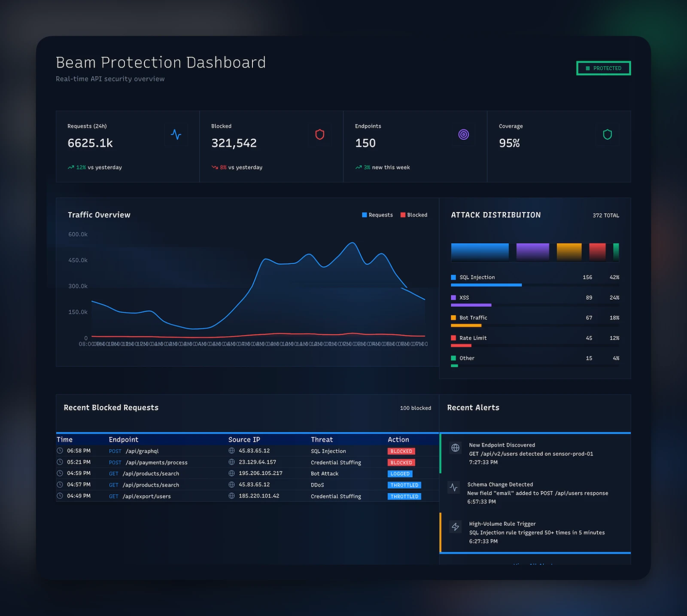The height and width of the screenshot is (616, 687).
Task: Click the purple target icon on Endpoints card
Action: [x=464, y=134]
